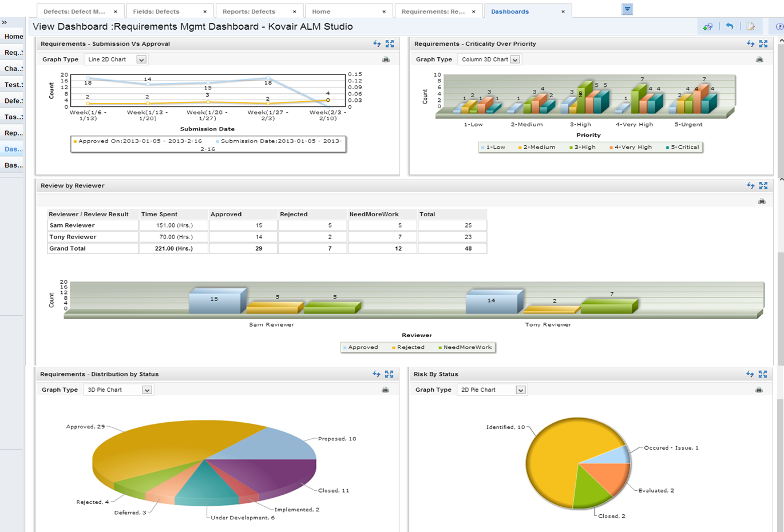
Task: Refresh the Criticality Over Priority panel
Action: tap(750, 43)
